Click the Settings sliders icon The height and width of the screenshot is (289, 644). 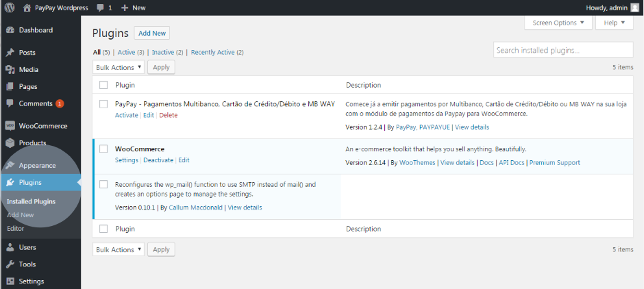click(x=10, y=281)
